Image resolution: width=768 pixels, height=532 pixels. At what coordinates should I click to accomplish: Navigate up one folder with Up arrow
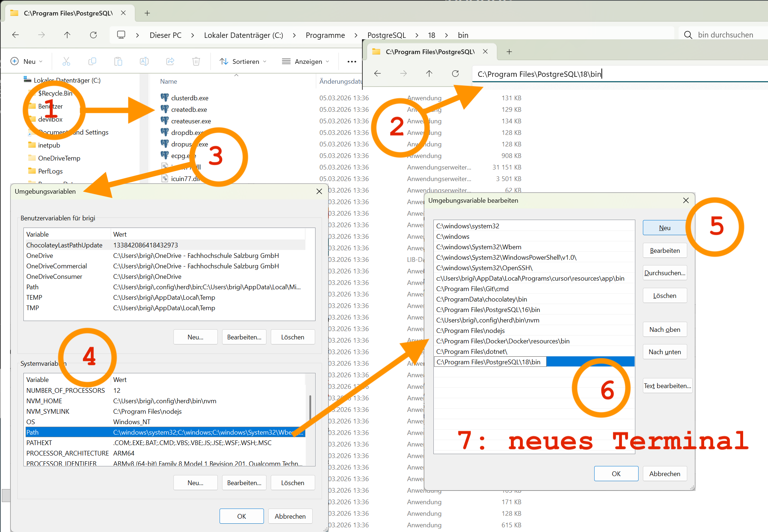[67, 35]
